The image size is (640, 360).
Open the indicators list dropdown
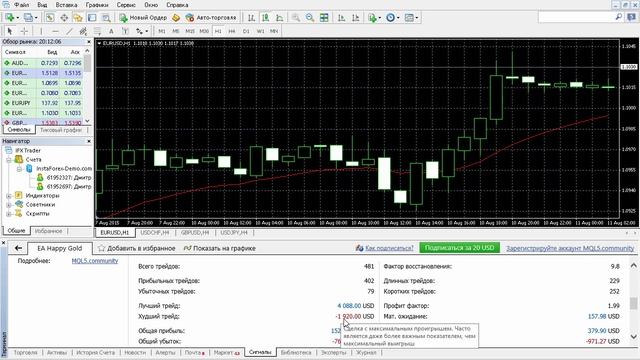click(374, 18)
